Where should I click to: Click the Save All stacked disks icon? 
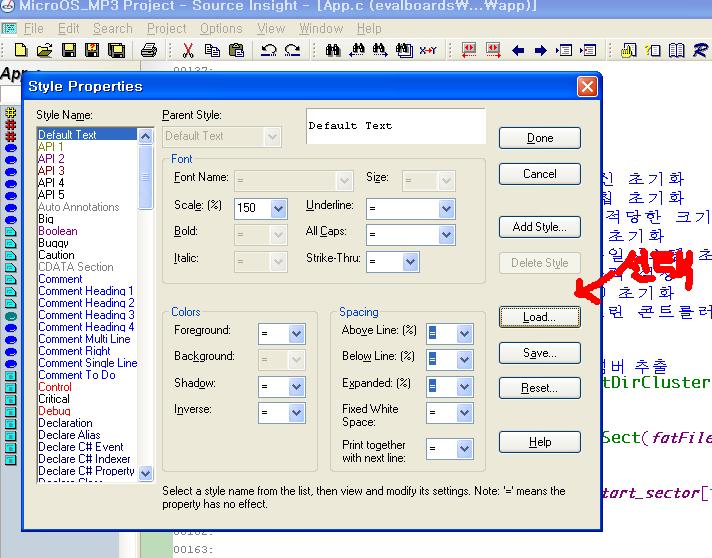[x=117, y=50]
